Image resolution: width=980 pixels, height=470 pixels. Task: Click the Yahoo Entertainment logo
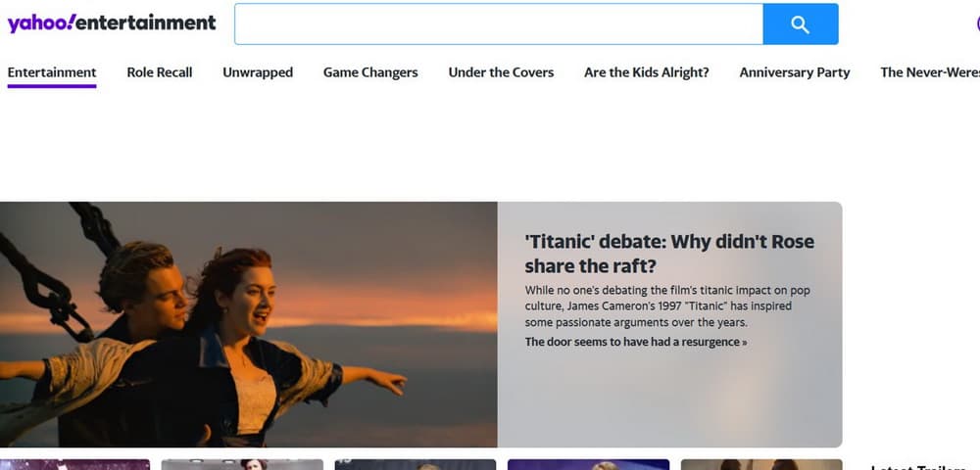click(x=112, y=23)
